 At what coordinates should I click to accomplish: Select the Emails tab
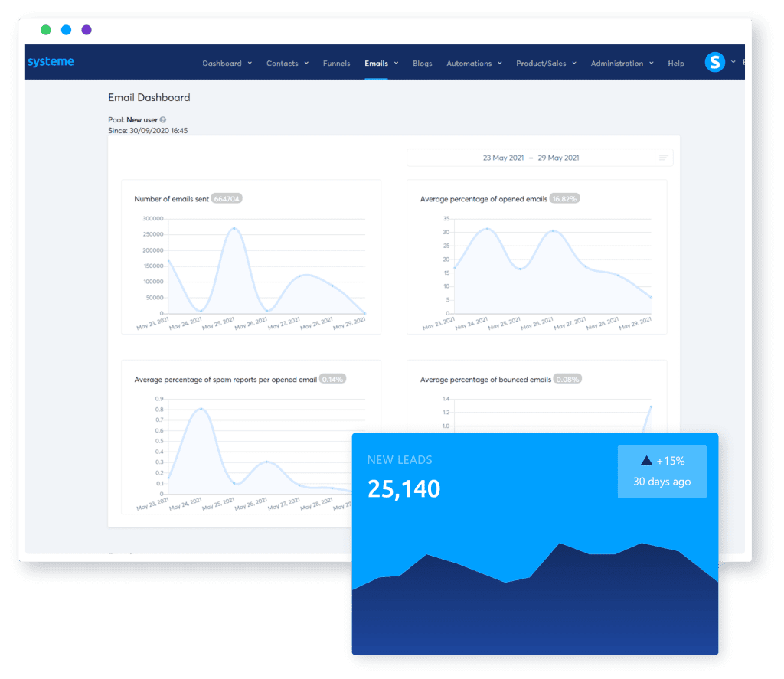[377, 64]
